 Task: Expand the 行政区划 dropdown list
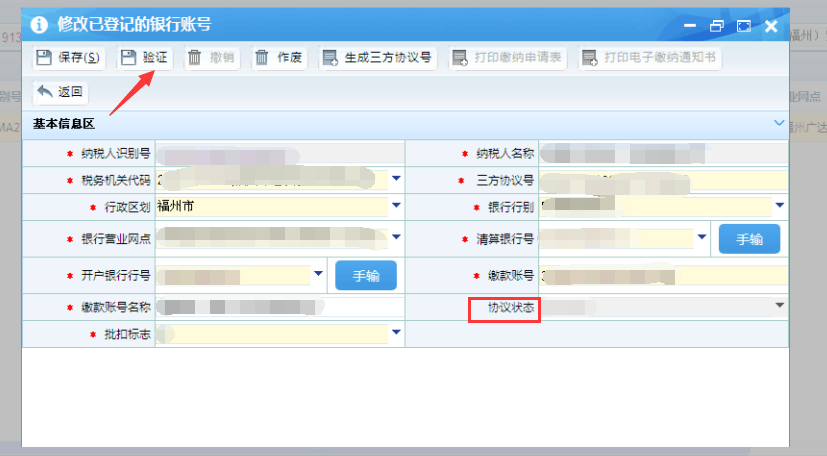coord(396,207)
